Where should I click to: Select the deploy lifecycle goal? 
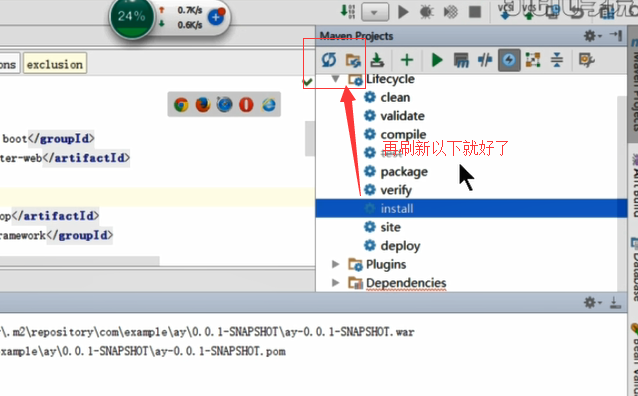coord(400,246)
